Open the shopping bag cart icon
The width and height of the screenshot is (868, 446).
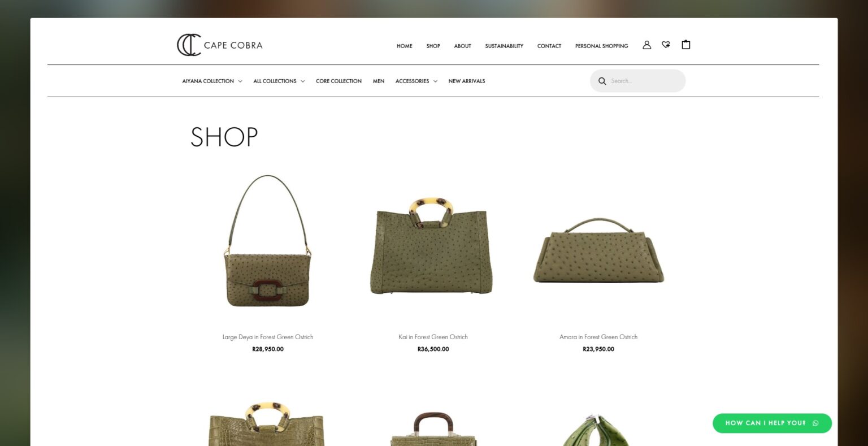(686, 45)
